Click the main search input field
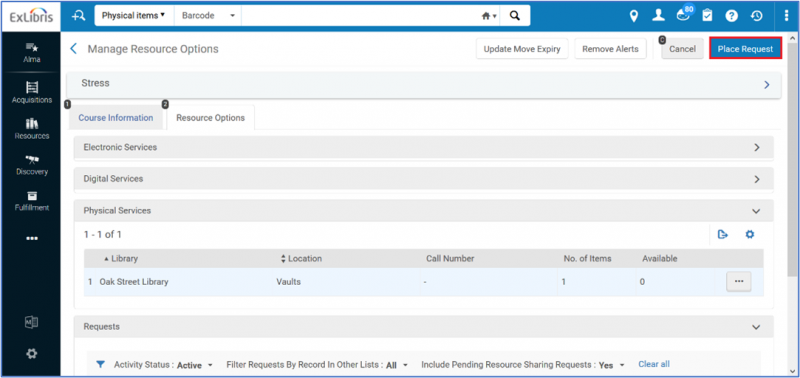This screenshot has height=378, width=800. [359, 16]
